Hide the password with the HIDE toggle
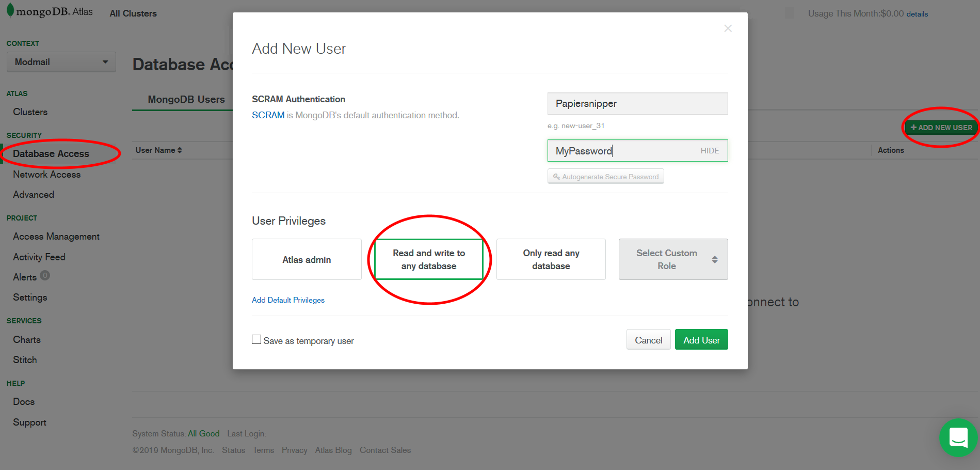The image size is (980, 470). pyautogui.click(x=710, y=150)
